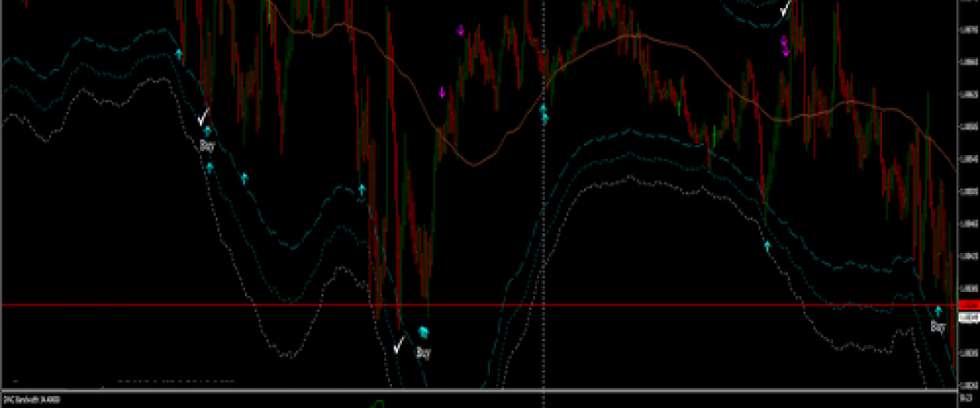The image size is (980, 408).
Task: Select the white vertical dotted period separator
Action: 545,245
